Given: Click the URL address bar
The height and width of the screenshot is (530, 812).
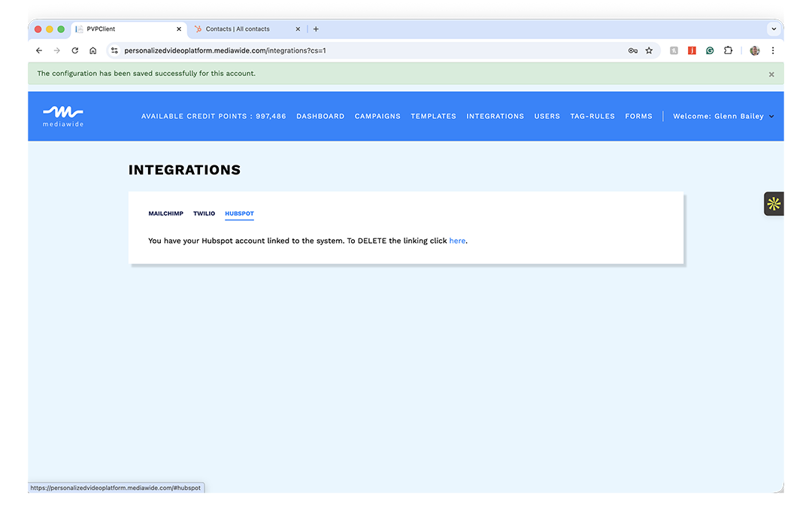Looking at the screenshot, I should click(368, 50).
